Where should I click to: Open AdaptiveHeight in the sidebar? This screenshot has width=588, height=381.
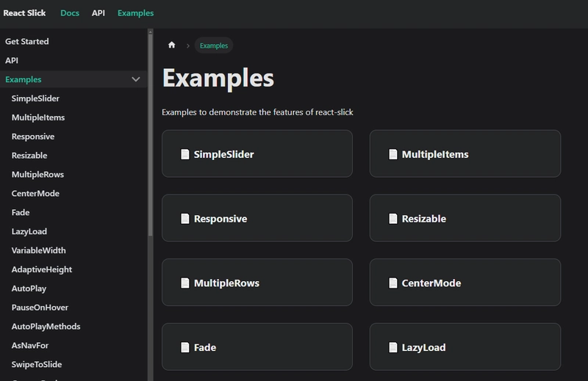tap(42, 269)
